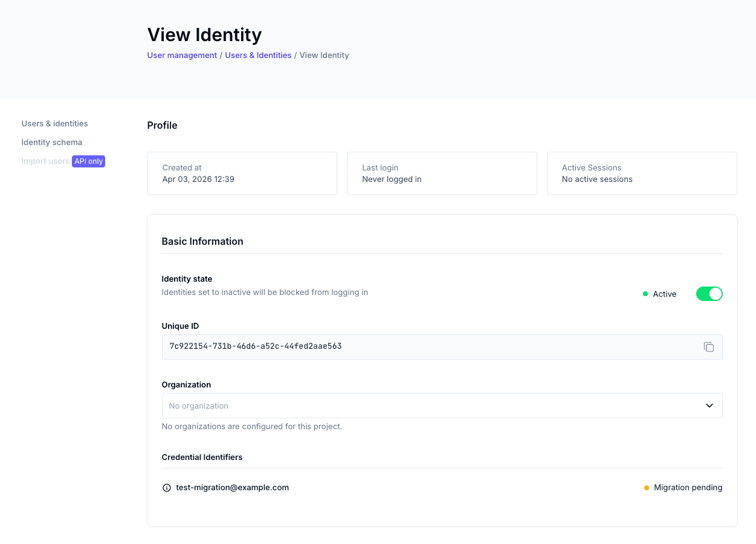This screenshot has width=756, height=544.
Task: Select Identity schema in the sidebar
Action: tap(51, 142)
